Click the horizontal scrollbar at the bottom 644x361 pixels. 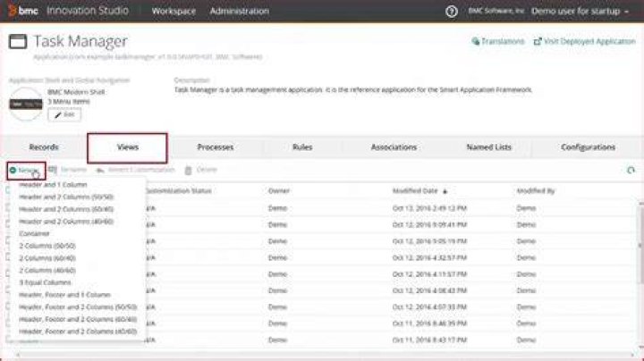pyautogui.click(x=325, y=355)
